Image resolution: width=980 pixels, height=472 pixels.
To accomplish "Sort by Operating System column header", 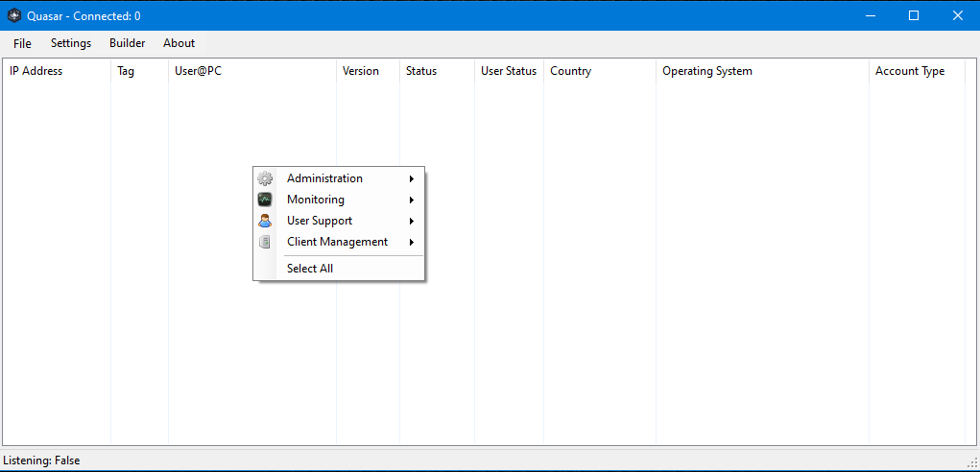I will 762,71.
